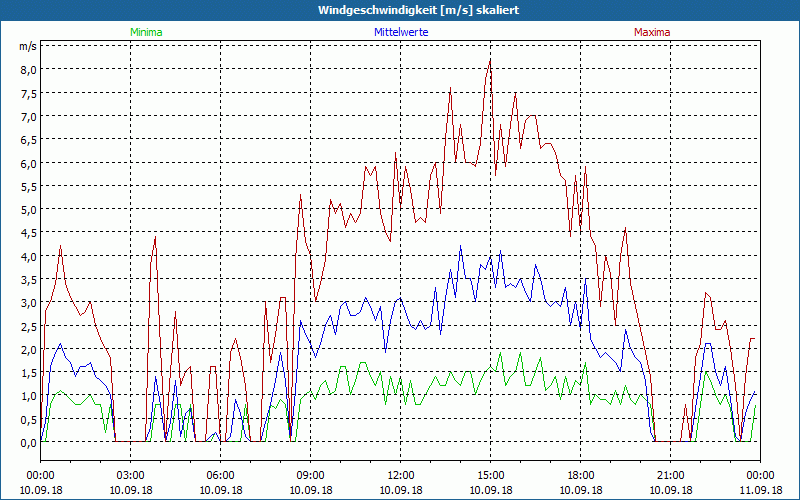Click the 0,0 y-axis value
This screenshot has width=800, height=500.
pyautogui.click(x=28, y=443)
